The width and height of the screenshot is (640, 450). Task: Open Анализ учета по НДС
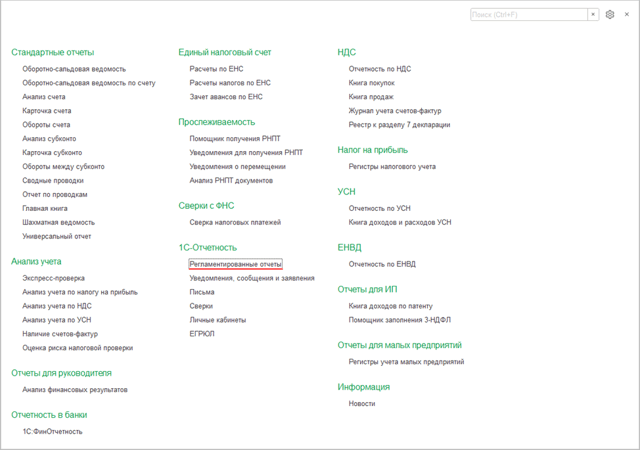point(57,306)
